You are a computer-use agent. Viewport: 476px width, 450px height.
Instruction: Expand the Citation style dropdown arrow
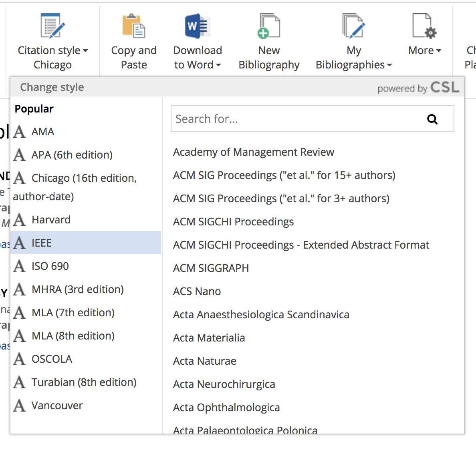click(x=85, y=50)
